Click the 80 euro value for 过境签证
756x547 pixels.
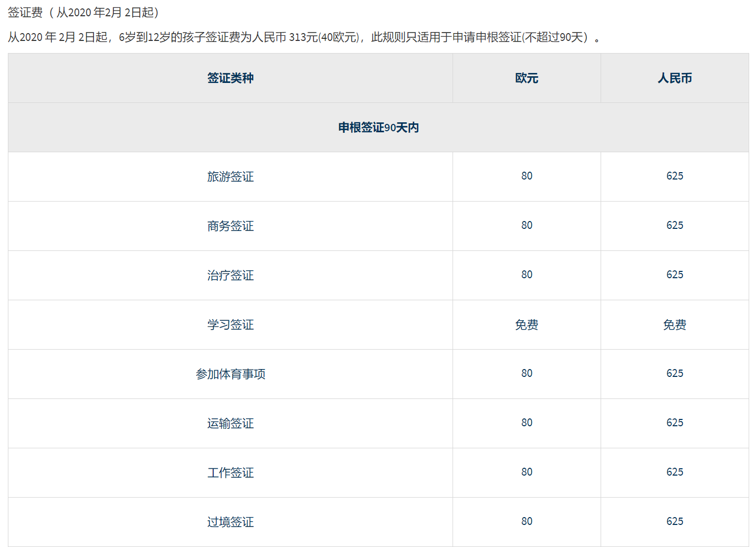coord(527,521)
